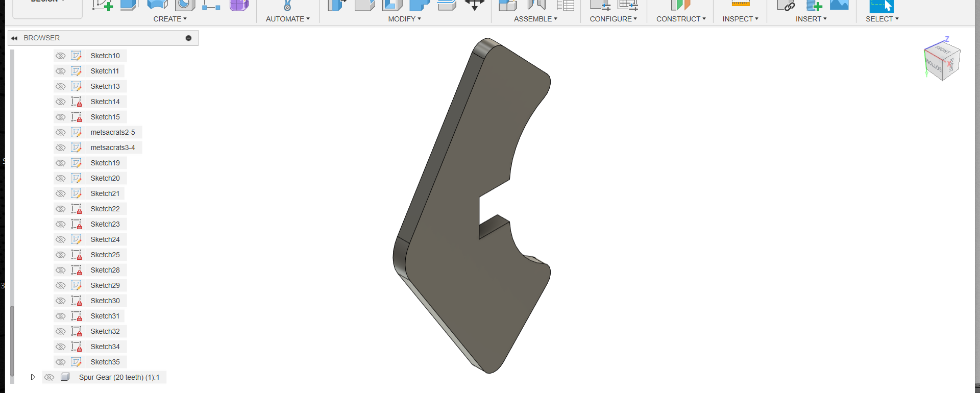The width and height of the screenshot is (980, 393).
Task: Click the Browser panel vertical scrollbar
Action: [12, 342]
